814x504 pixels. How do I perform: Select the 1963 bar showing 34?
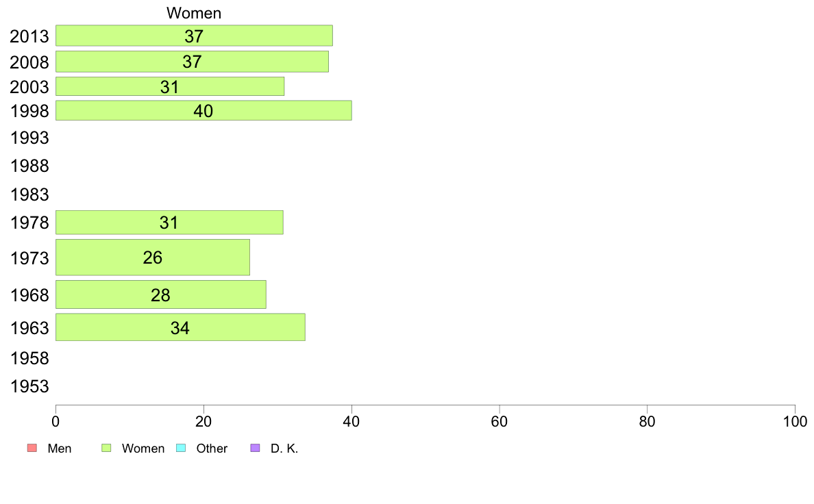tap(180, 327)
